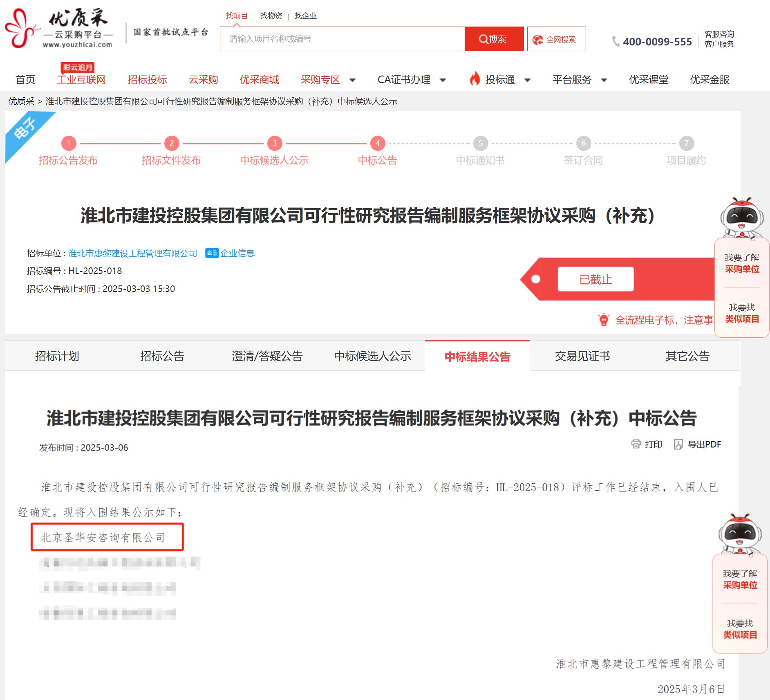The image size is (770, 700).
Task: Open 云采购 navigation item
Action: (x=203, y=80)
